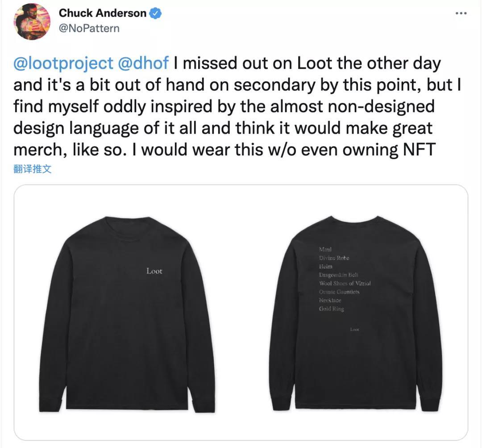Click the blue verified badge

[155, 13]
